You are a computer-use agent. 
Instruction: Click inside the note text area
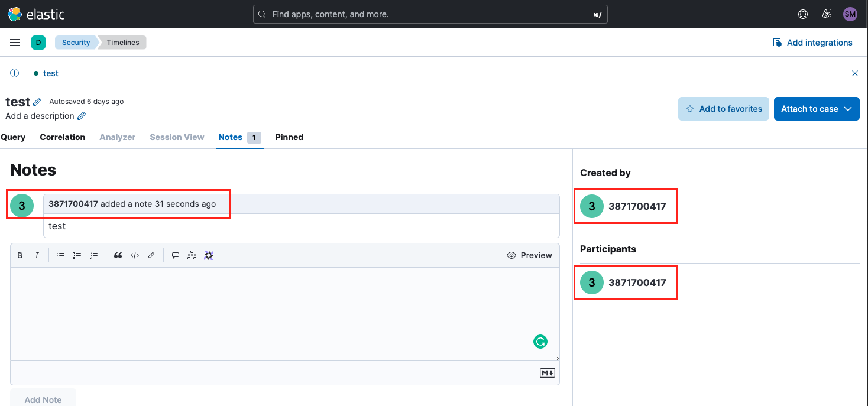tap(285, 314)
